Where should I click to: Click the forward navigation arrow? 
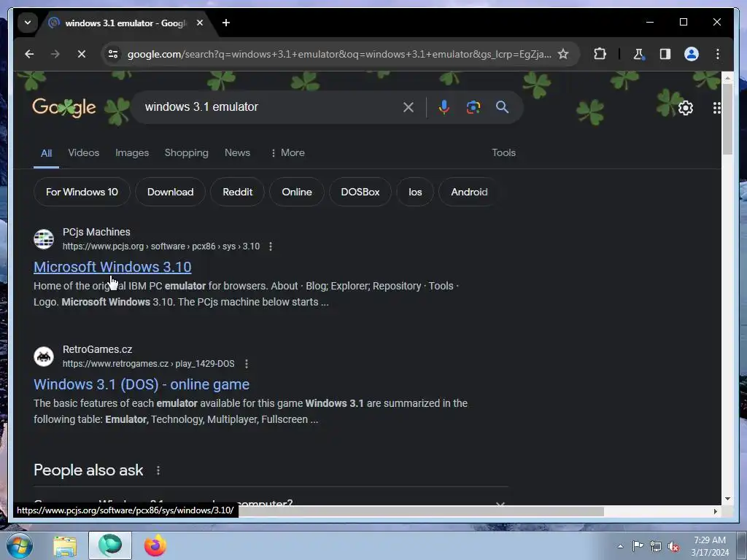(x=55, y=54)
